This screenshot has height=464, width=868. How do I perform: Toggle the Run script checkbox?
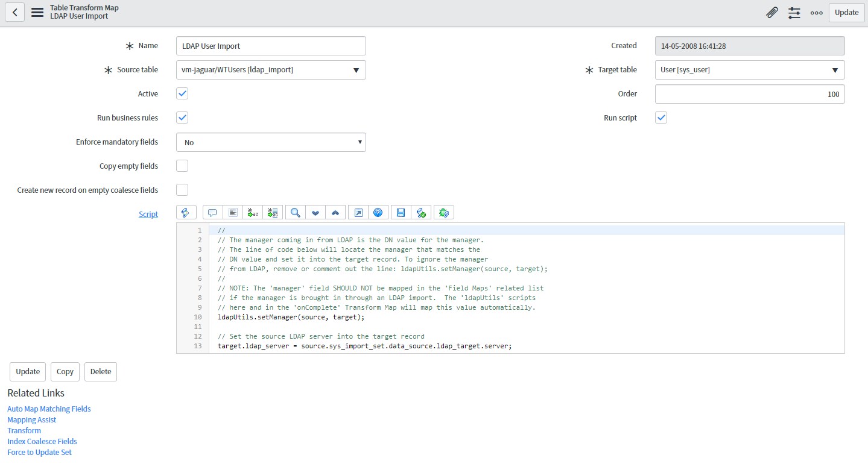tap(661, 118)
